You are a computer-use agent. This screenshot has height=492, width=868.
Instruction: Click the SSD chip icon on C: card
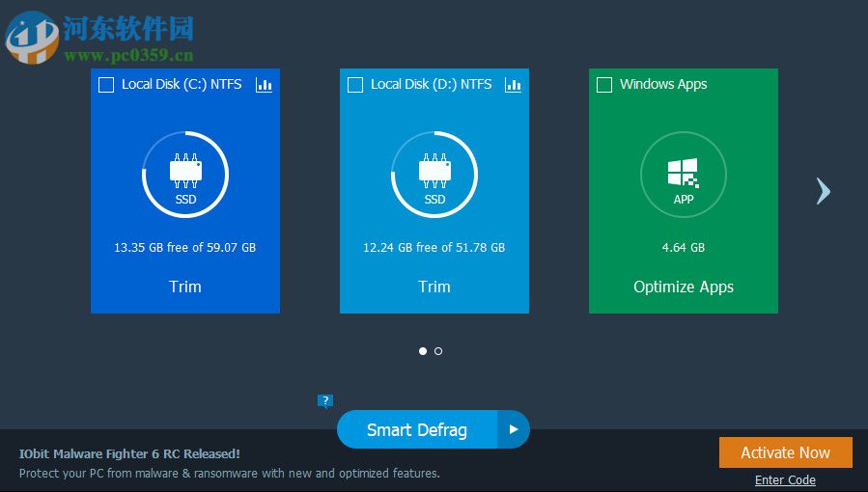coord(185,171)
